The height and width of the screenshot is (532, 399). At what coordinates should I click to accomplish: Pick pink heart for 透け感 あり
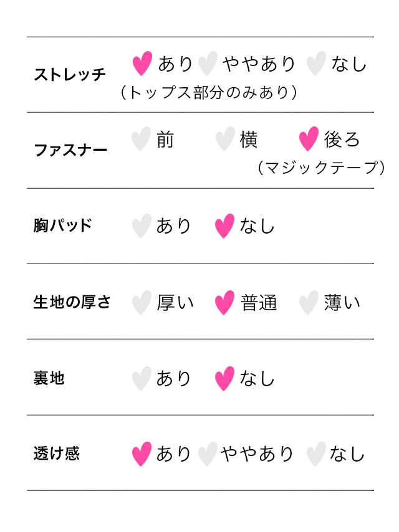(x=142, y=454)
